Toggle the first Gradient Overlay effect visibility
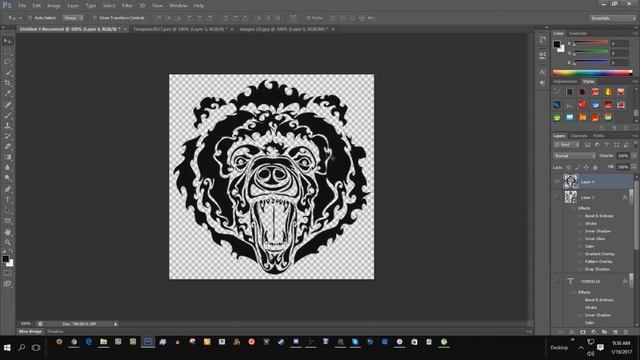Image resolution: width=640 pixels, height=360 pixels. tap(580, 254)
